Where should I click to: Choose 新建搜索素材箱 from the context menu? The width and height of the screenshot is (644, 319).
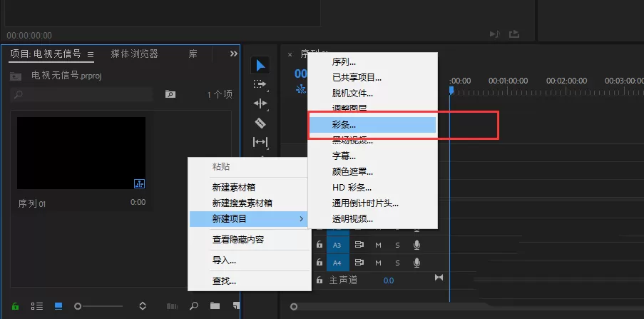(x=250, y=203)
